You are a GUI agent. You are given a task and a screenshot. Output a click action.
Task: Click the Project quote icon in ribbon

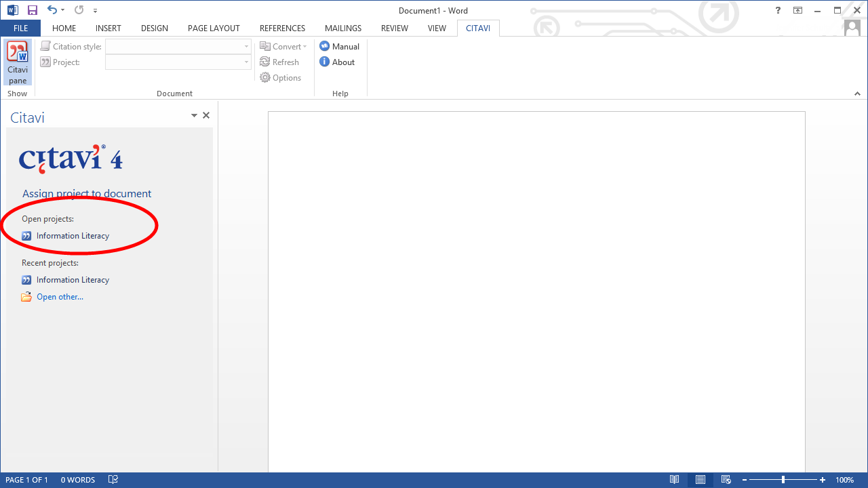(45, 62)
